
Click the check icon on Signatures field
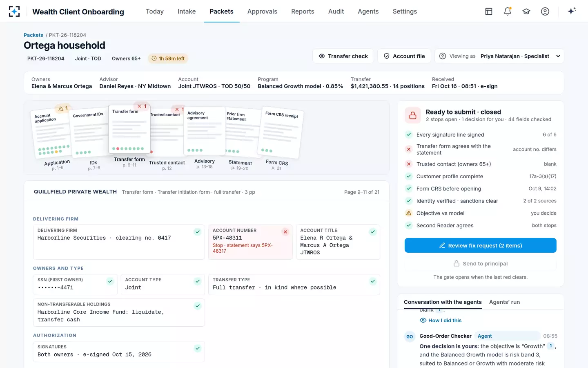tap(198, 348)
